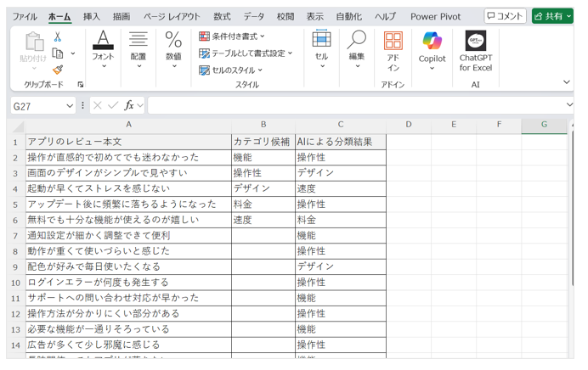Screen dimensions: 588x370
Task: Select cell "広告が多くて少し邪魔に感じる"
Action: pos(128,345)
